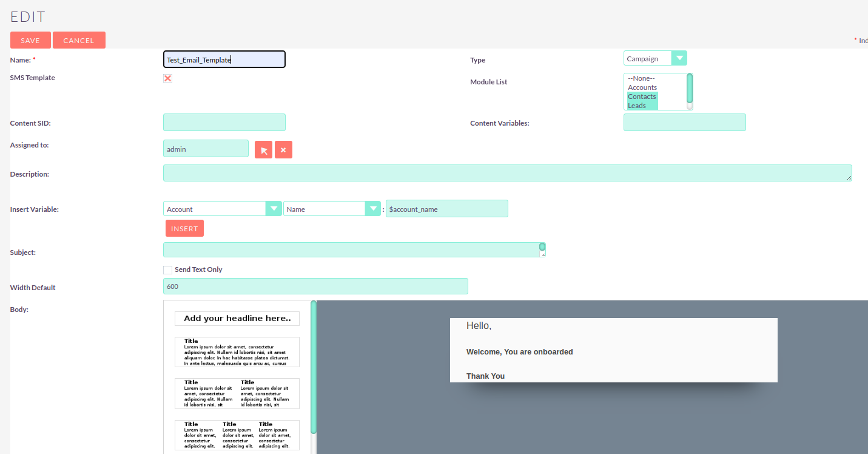
Task: Pick the three-column Title layout thumbnail
Action: click(237, 435)
